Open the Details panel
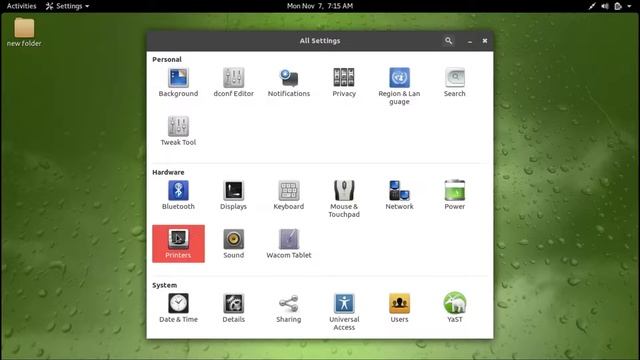The width and height of the screenshot is (640, 360). [x=233, y=308]
